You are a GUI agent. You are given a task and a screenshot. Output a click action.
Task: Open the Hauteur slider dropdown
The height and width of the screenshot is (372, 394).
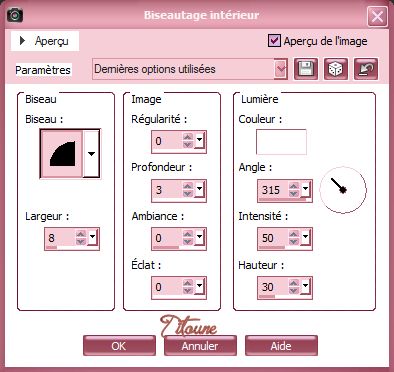[305, 286]
